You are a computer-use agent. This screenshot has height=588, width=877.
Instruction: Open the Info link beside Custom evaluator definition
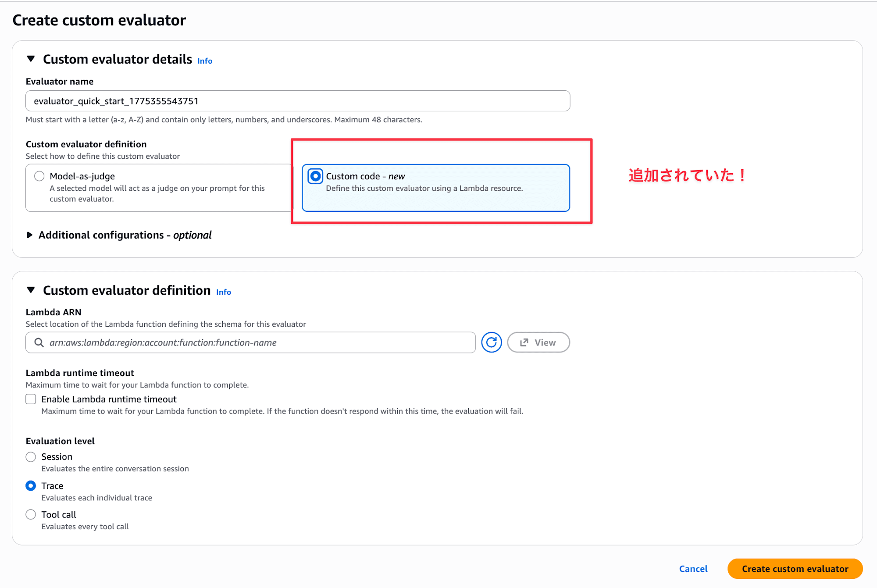click(223, 292)
